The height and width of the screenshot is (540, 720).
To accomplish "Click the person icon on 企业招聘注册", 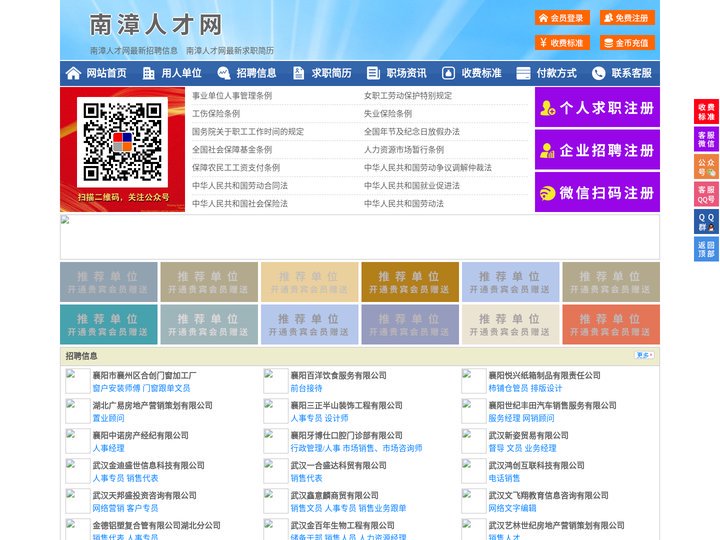I will coord(547,150).
